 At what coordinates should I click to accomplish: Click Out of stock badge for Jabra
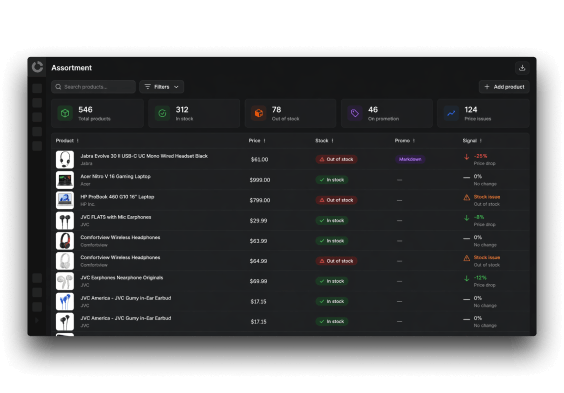point(336,159)
